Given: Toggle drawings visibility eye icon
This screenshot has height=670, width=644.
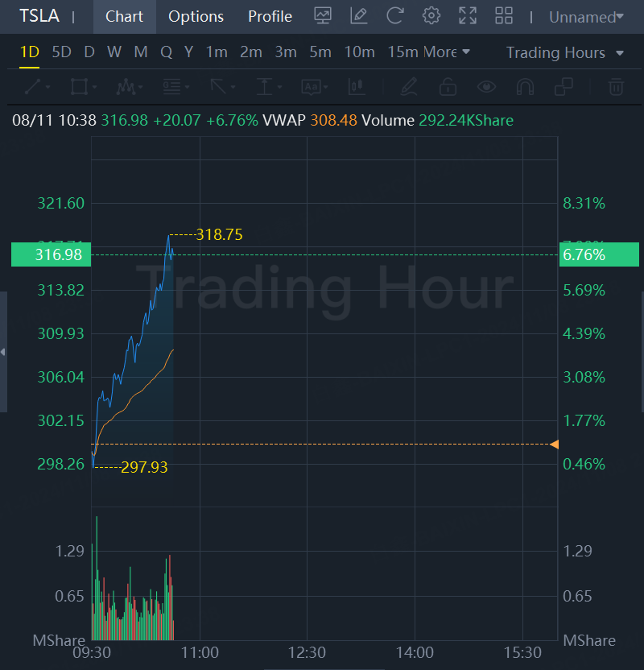Looking at the screenshot, I should pos(485,86).
